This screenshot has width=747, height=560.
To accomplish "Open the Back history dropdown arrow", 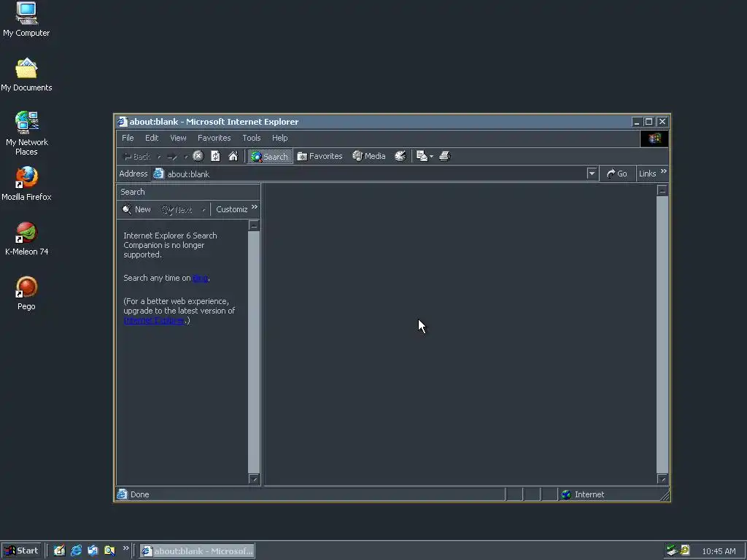I will (x=159, y=157).
